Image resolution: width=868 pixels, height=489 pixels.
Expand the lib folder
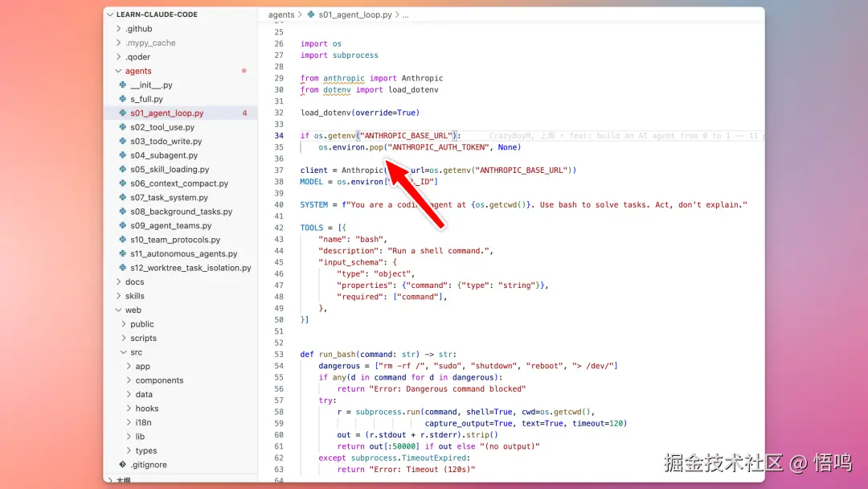coord(129,437)
